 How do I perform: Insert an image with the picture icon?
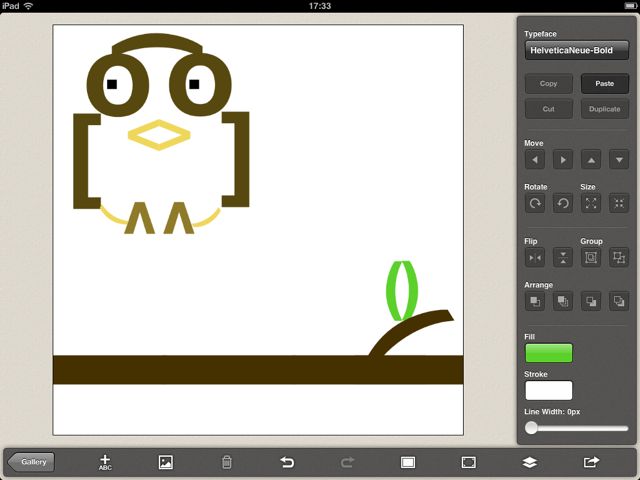[x=166, y=462]
